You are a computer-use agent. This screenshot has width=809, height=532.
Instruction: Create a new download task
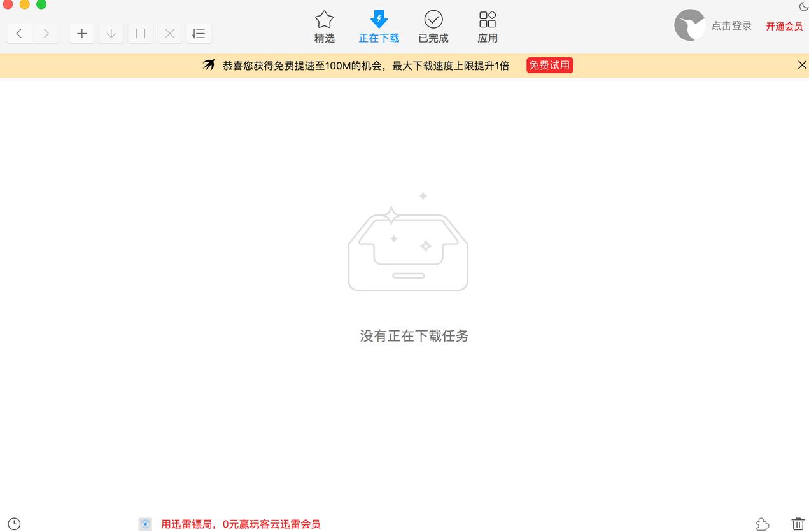[x=81, y=33]
